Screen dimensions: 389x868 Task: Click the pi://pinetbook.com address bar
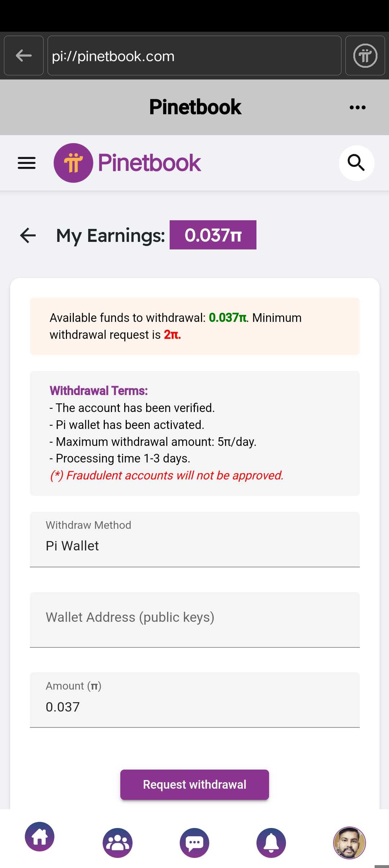click(194, 56)
